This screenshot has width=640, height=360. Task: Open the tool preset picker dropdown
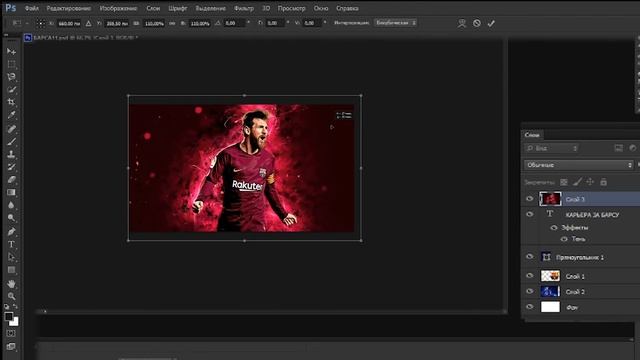(x=20, y=23)
